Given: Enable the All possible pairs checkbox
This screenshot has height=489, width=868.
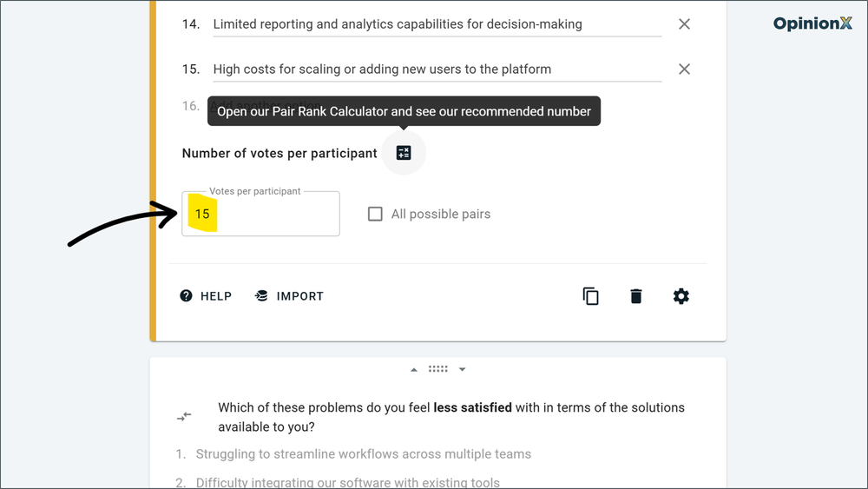Looking at the screenshot, I should [375, 214].
